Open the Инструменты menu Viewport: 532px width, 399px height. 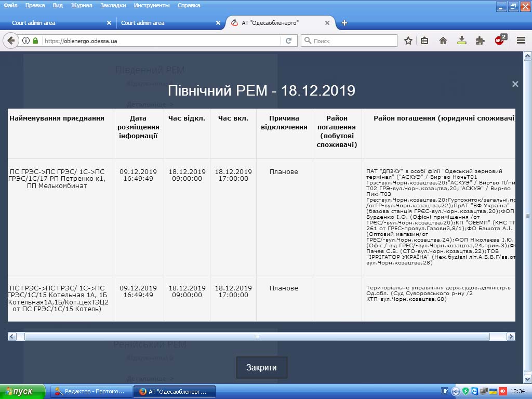pyautogui.click(x=151, y=5)
